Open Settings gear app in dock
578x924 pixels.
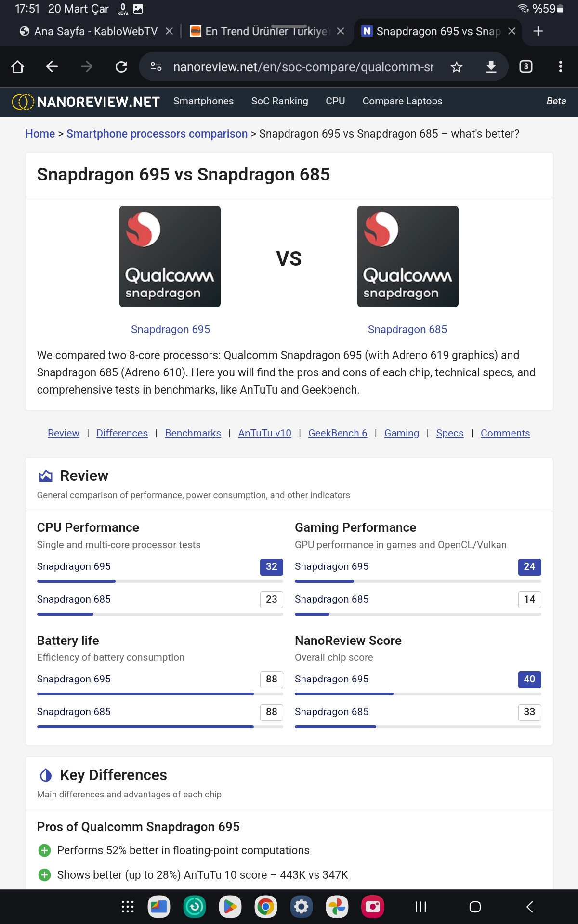click(x=301, y=907)
